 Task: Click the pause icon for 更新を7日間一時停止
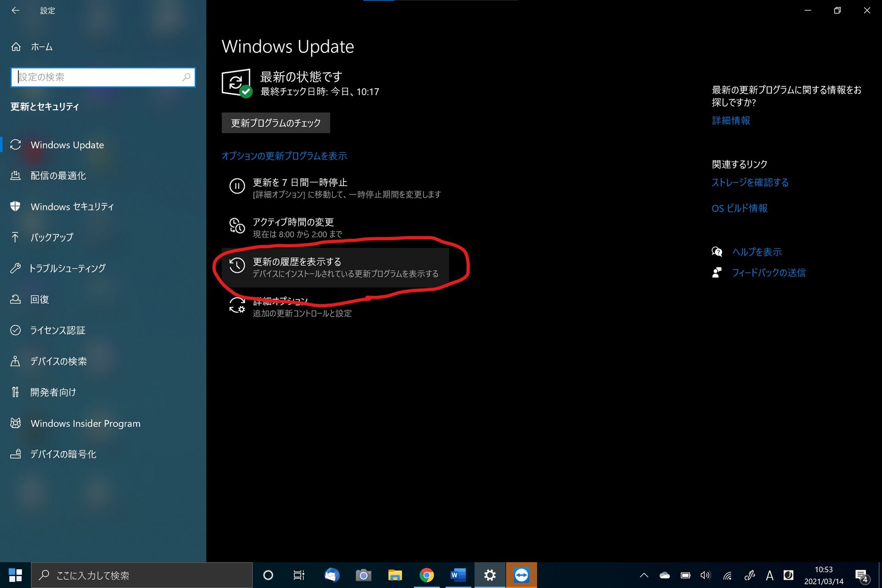coord(237,186)
